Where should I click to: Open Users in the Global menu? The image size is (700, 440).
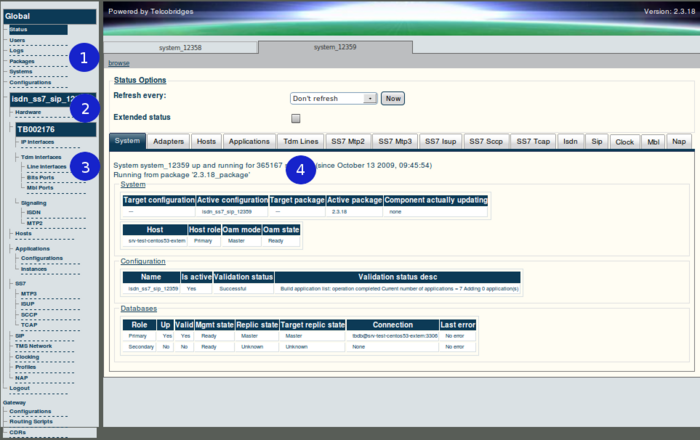17,40
